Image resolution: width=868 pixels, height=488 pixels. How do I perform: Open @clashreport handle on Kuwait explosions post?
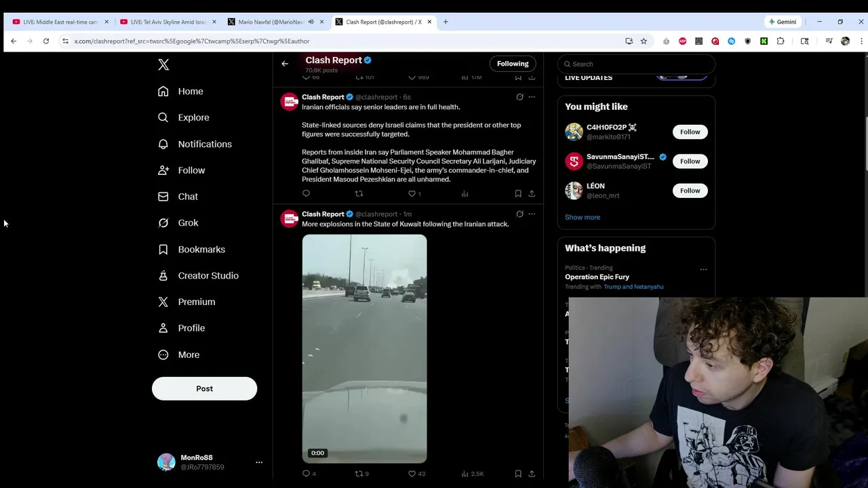click(x=376, y=214)
